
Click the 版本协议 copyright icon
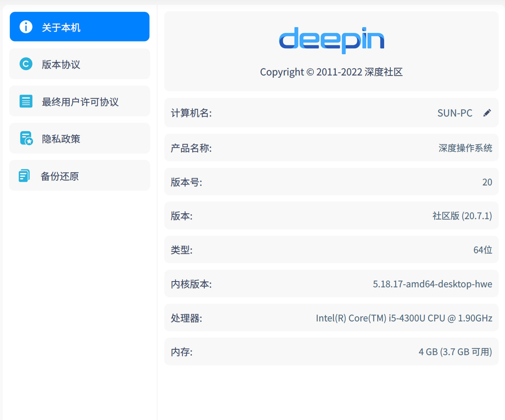pyautogui.click(x=26, y=64)
